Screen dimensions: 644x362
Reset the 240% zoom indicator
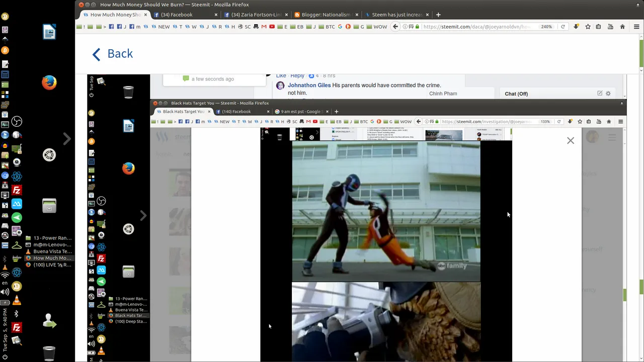click(546, 27)
